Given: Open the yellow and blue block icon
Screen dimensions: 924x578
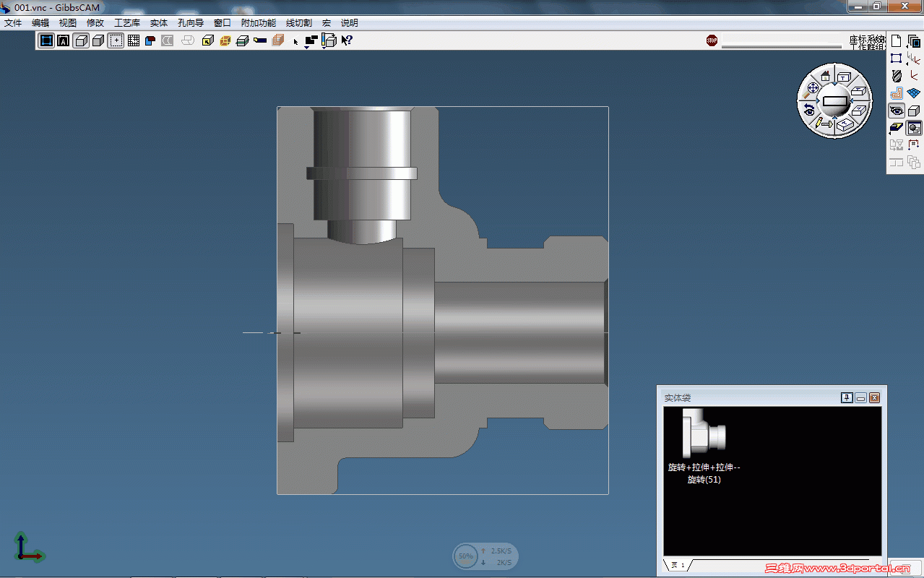Looking at the screenshot, I should coord(897,128).
